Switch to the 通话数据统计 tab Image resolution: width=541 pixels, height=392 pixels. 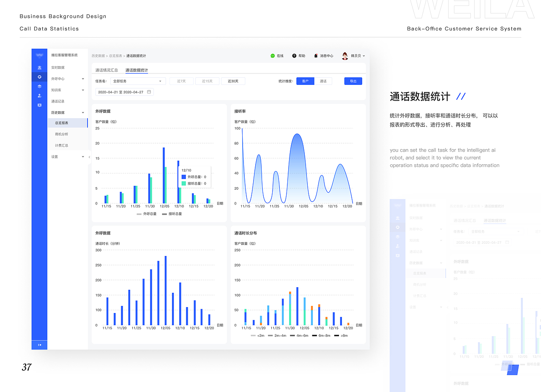137,70
